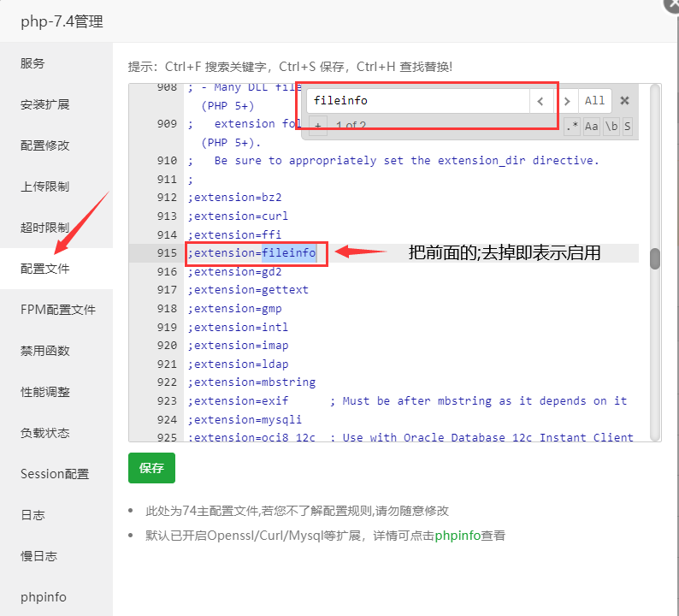
Task: Open the 服务 tab
Action: click(x=56, y=63)
